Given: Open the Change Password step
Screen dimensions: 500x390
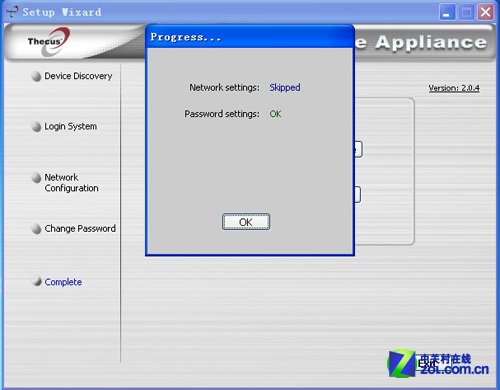Looking at the screenshot, I should 80,229.
